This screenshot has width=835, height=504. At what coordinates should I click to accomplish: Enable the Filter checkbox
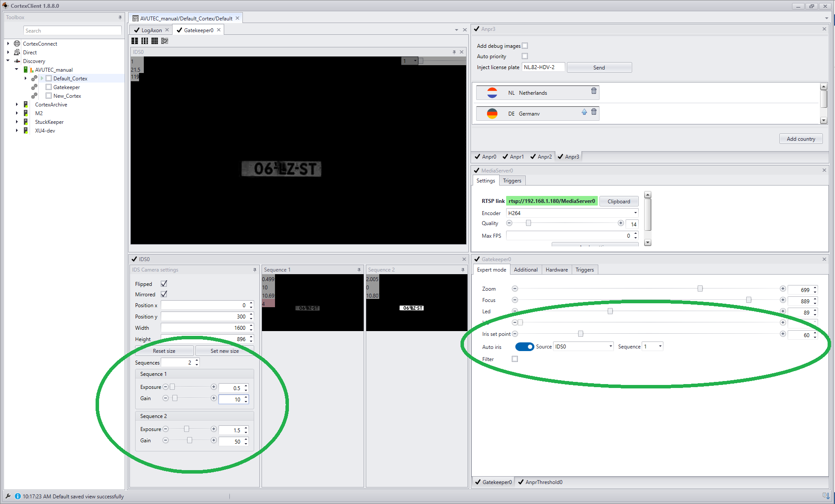pos(515,359)
